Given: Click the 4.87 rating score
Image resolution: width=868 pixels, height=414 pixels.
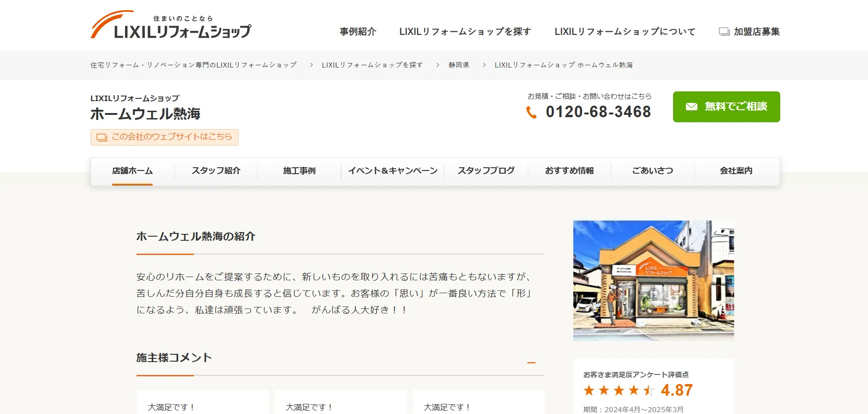Looking at the screenshot, I should (677, 391).
